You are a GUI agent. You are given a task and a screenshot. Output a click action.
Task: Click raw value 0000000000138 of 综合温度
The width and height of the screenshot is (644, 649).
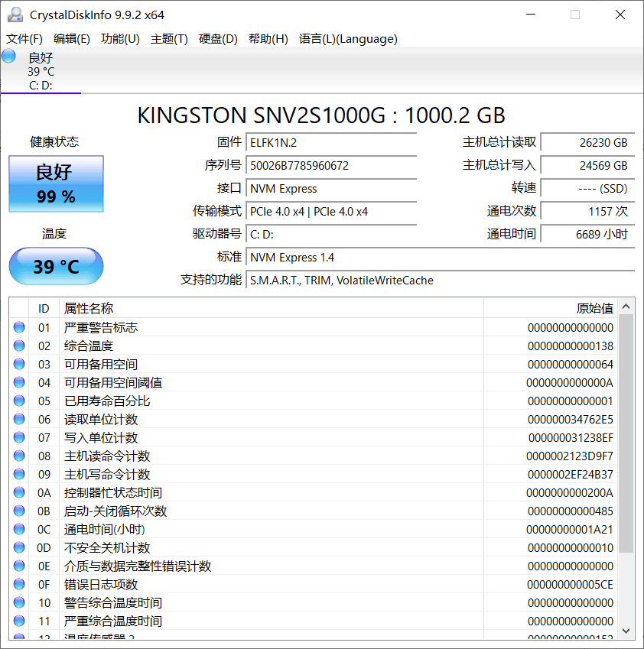point(571,346)
